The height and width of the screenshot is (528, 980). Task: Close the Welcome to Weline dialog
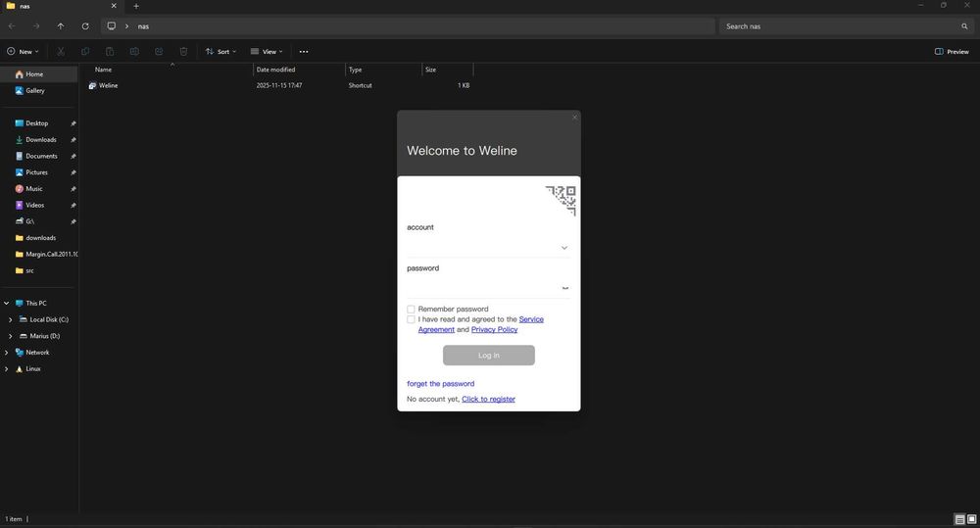(575, 118)
